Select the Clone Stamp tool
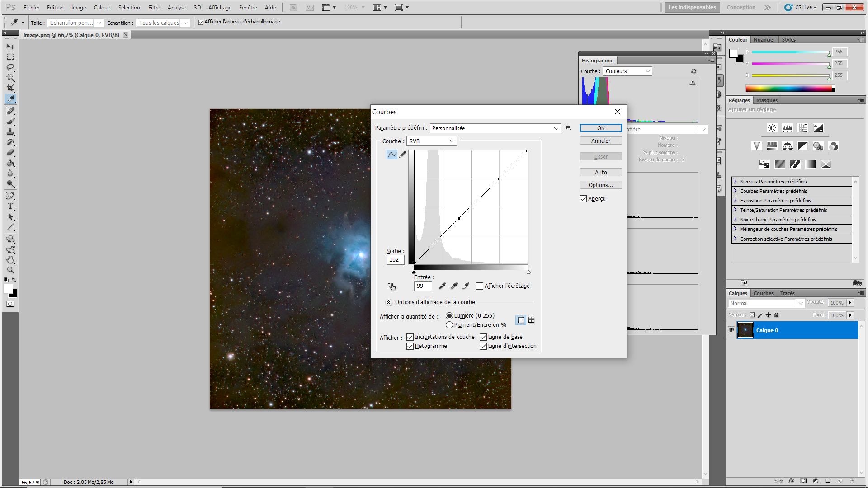The width and height of the screenshot is (868, 488). tap(10, 131)
